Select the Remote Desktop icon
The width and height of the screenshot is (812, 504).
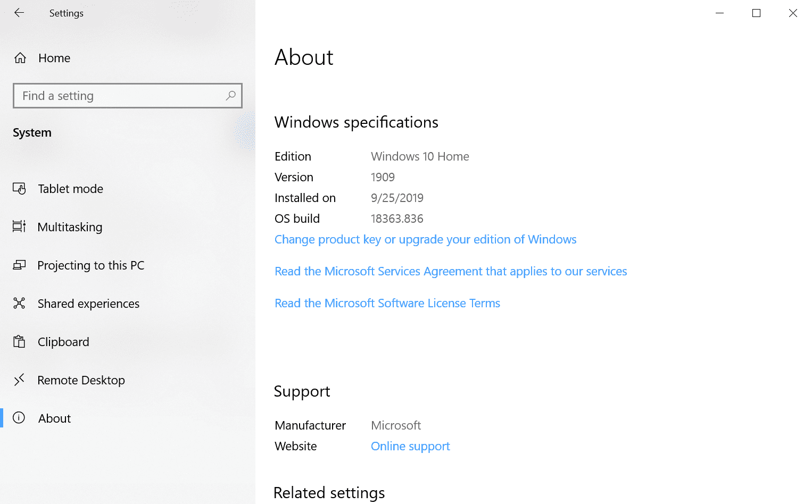(19, 380)
